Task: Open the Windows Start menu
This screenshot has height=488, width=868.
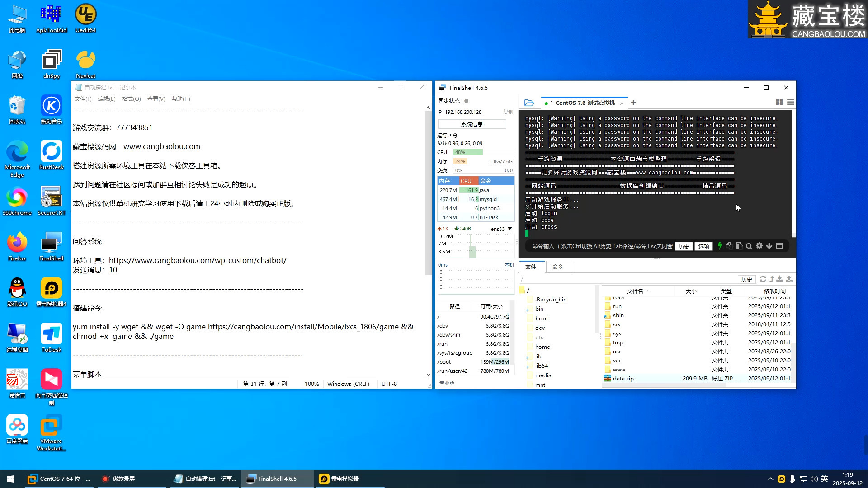Action: click(11, 479)
